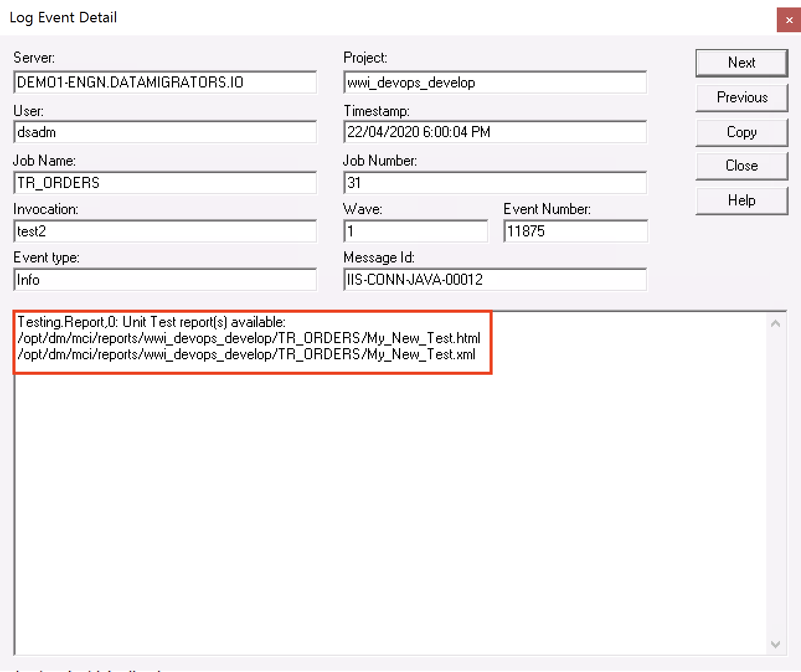Focus the Event Number field 11875
Image resolution: width=801 pixels, height=672 pixels.
coord(575,231)
